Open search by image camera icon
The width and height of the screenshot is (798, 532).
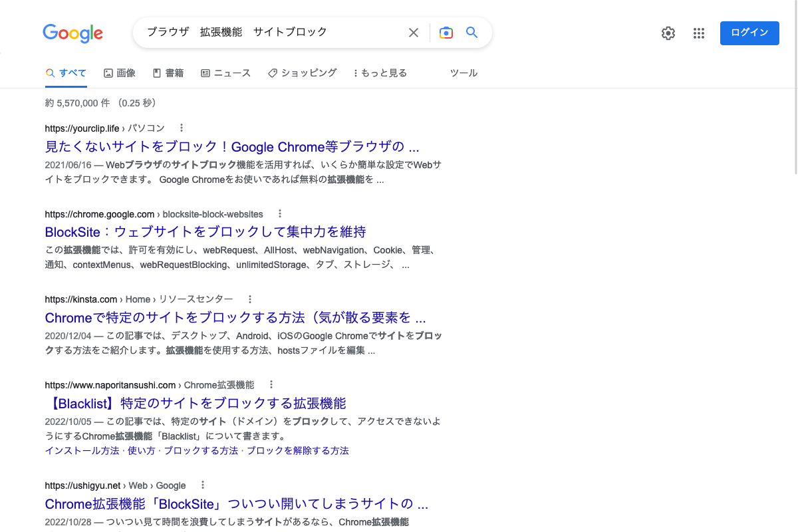(446, 33)
